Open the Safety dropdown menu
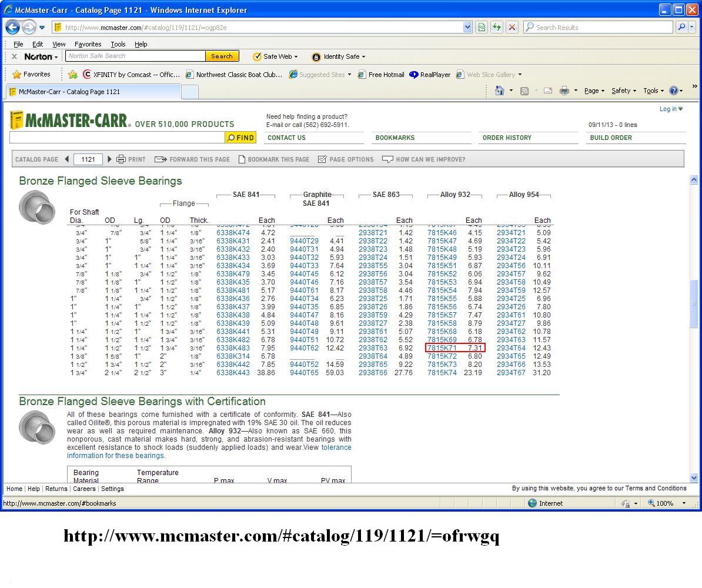 click(624, 91)
